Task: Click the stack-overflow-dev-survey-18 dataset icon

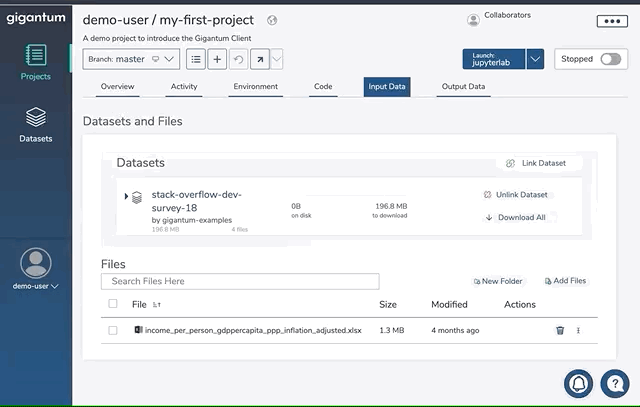Action: coord(137,197)
